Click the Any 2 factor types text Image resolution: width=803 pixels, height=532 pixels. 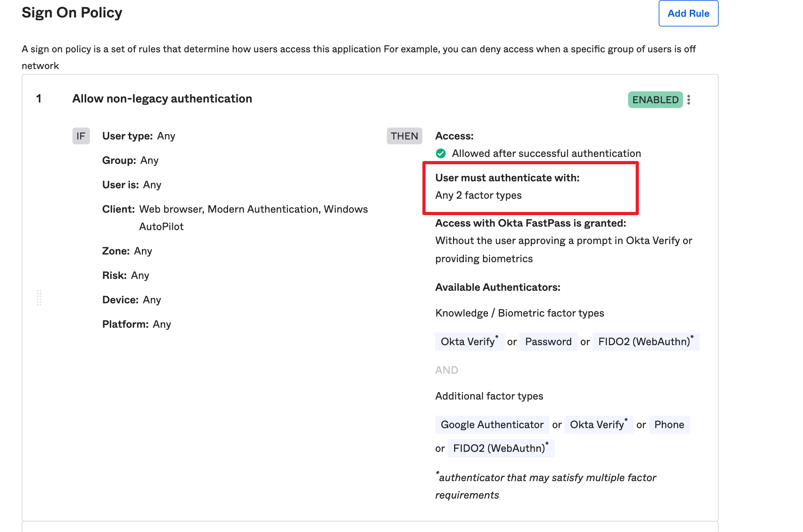tap(478, 195)
